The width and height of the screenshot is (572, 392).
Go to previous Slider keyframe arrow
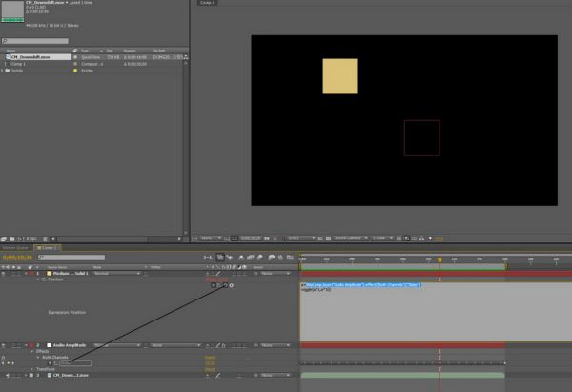click(3, 363)
